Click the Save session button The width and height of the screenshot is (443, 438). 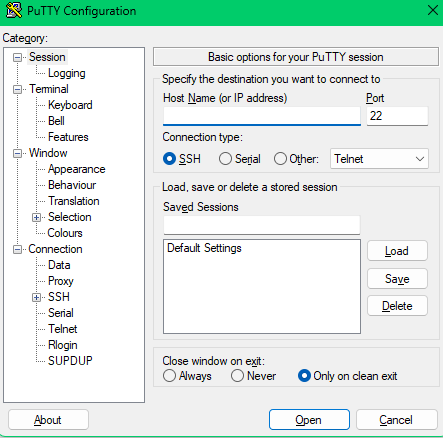click(397, 279)
